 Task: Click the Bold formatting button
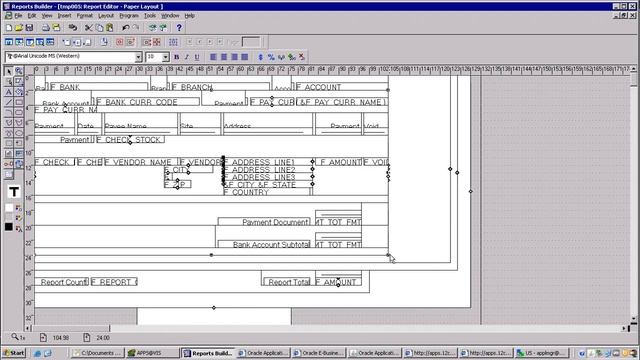(x=176, y=57)
